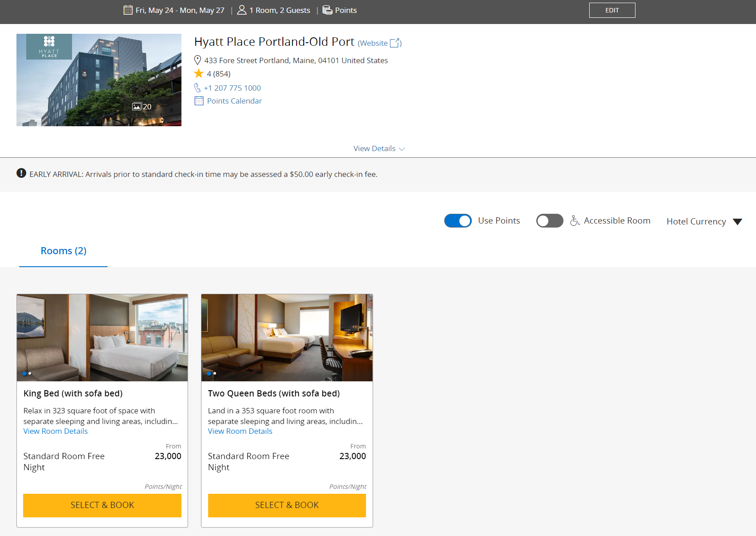The height and width of the screenshot is (536, 756).
Task: Click second carousel dot on King Bed photo
Action: [x=30, y=373]
